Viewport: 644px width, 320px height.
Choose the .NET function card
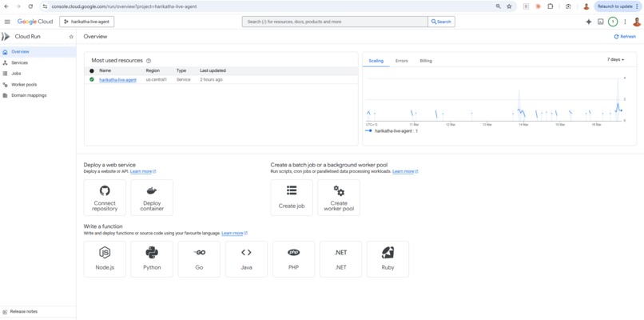point(340,259)
